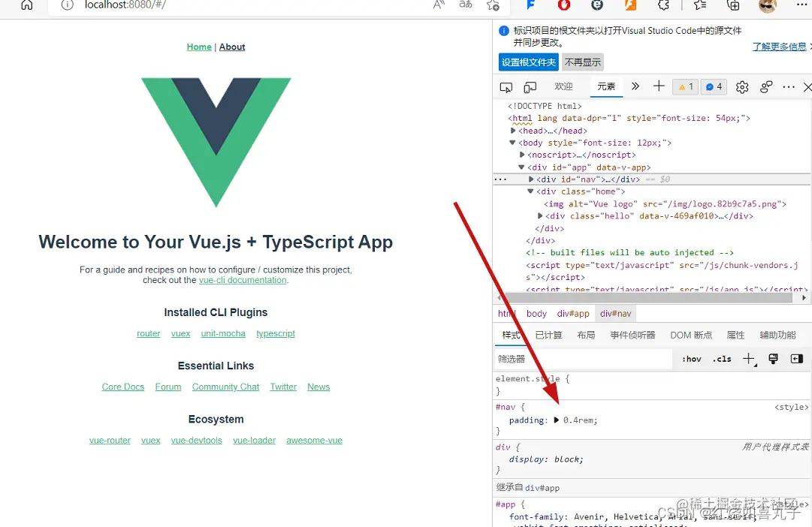Open the browser extensions puzzle icon
This screenshot has width=812, height=527.
point(663,5)
